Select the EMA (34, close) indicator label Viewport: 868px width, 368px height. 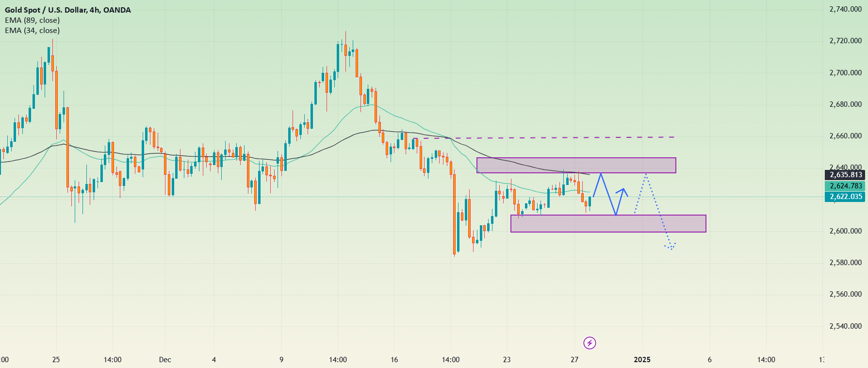(33, 30)
